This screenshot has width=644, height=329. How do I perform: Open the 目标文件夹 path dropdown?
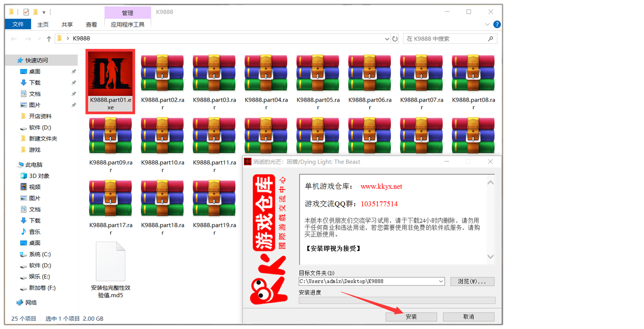point(441,281)
